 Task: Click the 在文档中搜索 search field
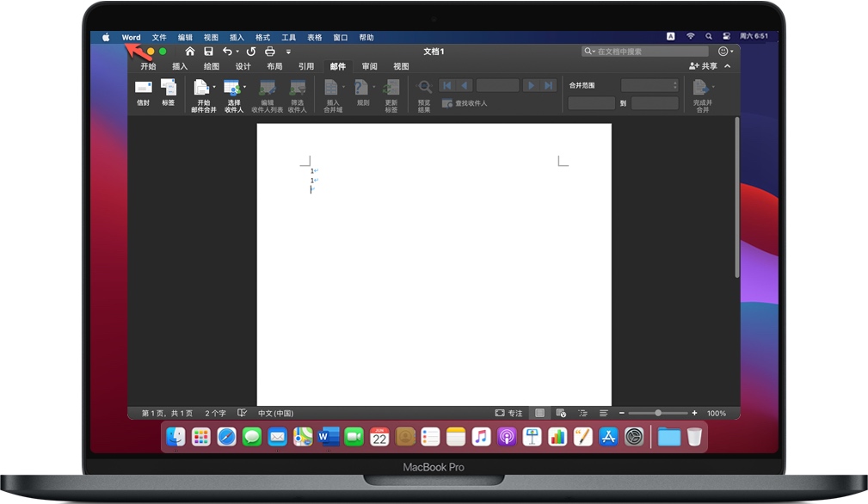(x=645, y=52)
